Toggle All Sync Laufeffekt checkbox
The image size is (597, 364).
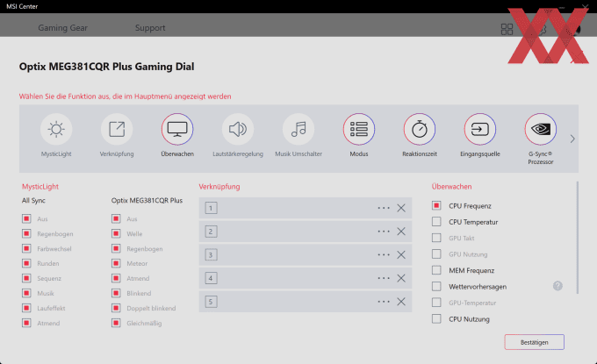point(26,308)
